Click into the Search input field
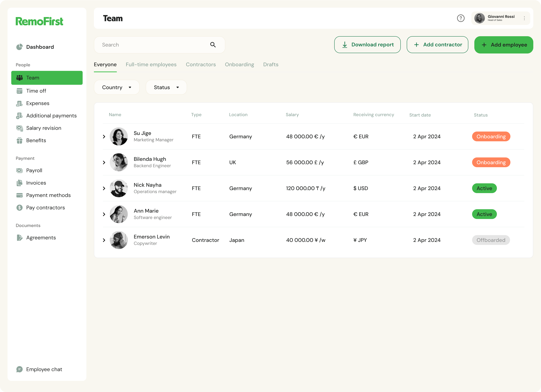This screenshot has width=541, height=392. click(153, 45)
